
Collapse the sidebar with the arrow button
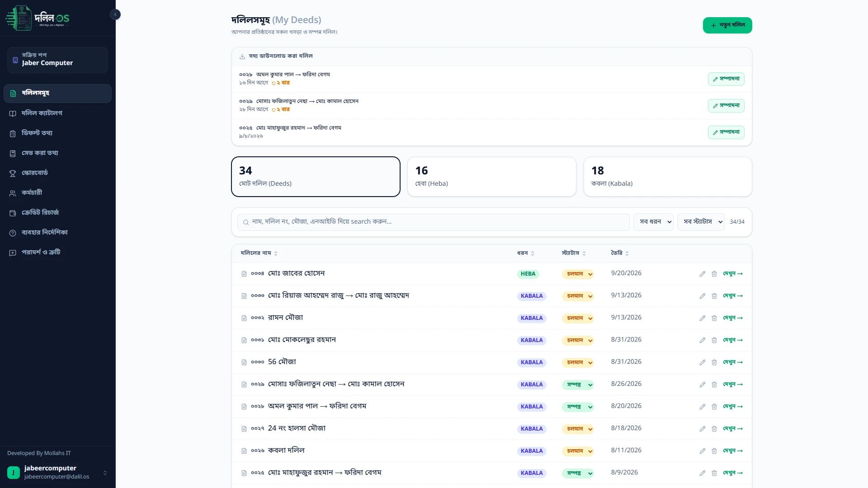[115, 14]
